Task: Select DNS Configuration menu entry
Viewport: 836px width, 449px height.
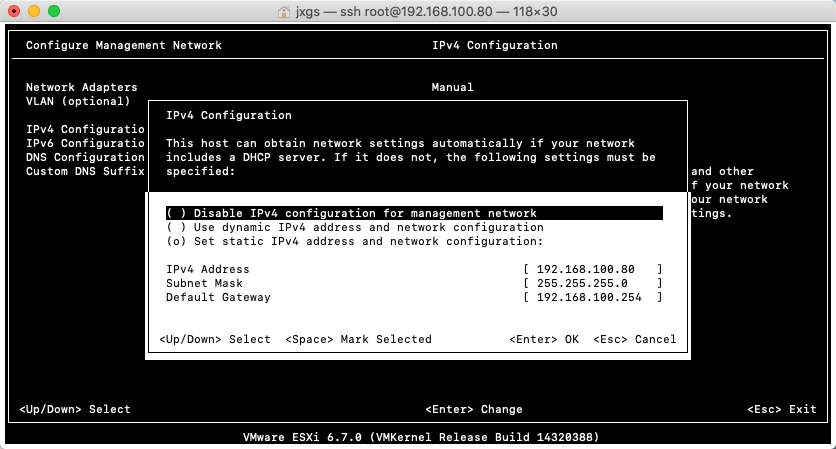Action: coord(85,157)
